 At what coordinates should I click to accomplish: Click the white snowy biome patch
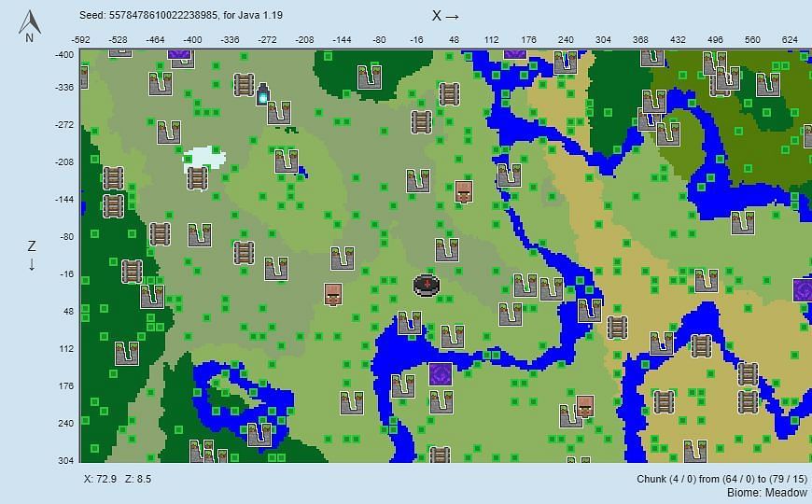point(204,158)
